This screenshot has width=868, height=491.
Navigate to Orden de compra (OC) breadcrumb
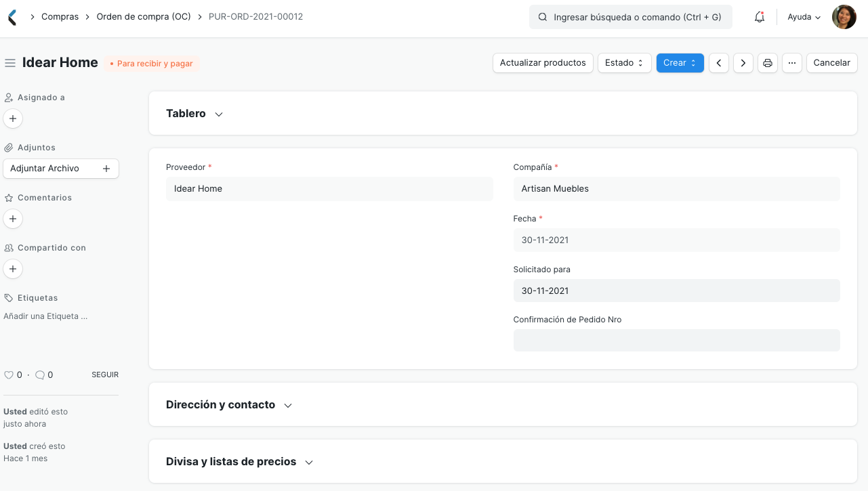click(x=144, y=16)
